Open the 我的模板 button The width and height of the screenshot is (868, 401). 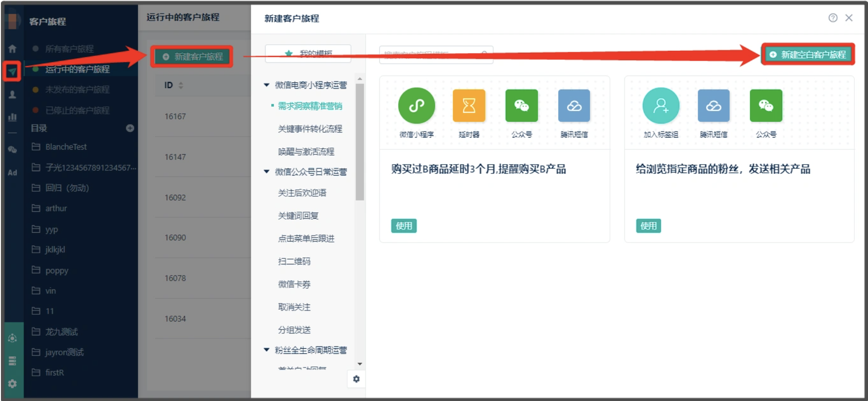pos(308,53)
